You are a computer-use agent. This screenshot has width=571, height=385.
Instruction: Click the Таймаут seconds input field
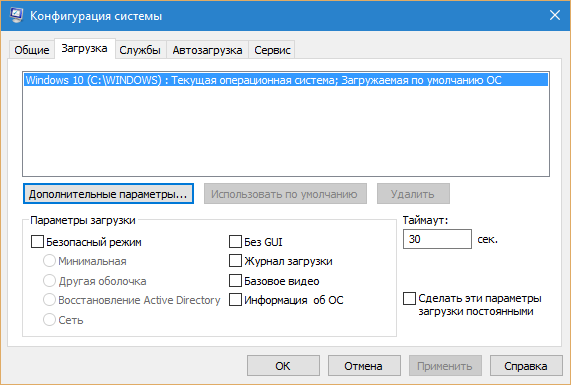[437, 239]
